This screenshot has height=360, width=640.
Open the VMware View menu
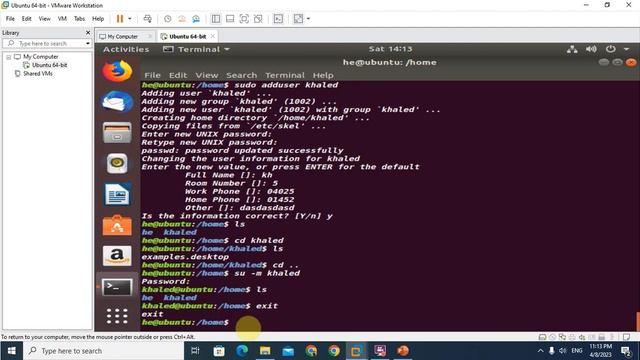pyautogui.click(x=44, y=19)
